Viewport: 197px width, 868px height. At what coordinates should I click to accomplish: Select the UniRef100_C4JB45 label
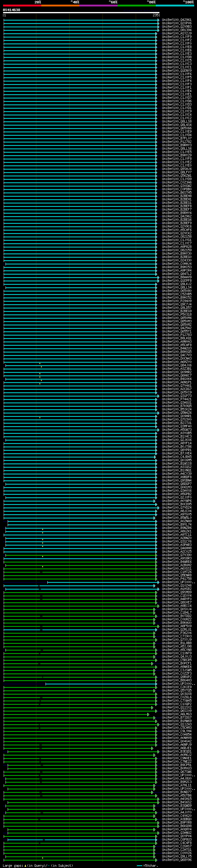coord(176,457)
